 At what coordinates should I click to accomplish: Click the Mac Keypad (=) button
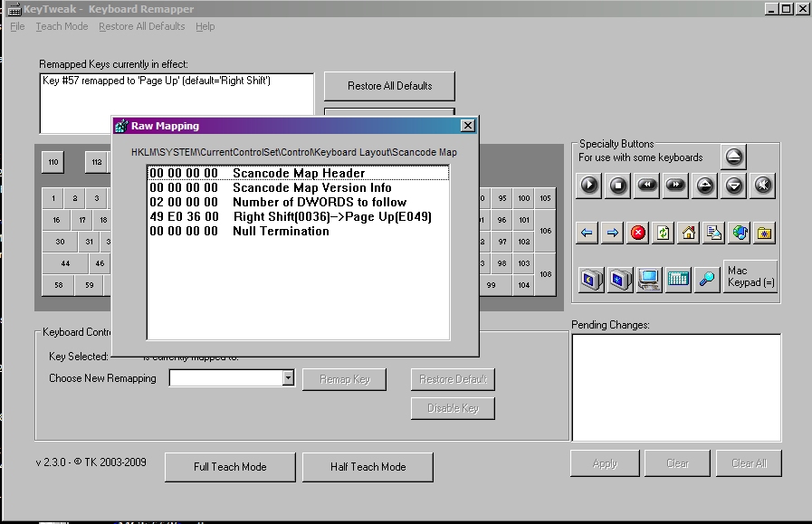750,277
